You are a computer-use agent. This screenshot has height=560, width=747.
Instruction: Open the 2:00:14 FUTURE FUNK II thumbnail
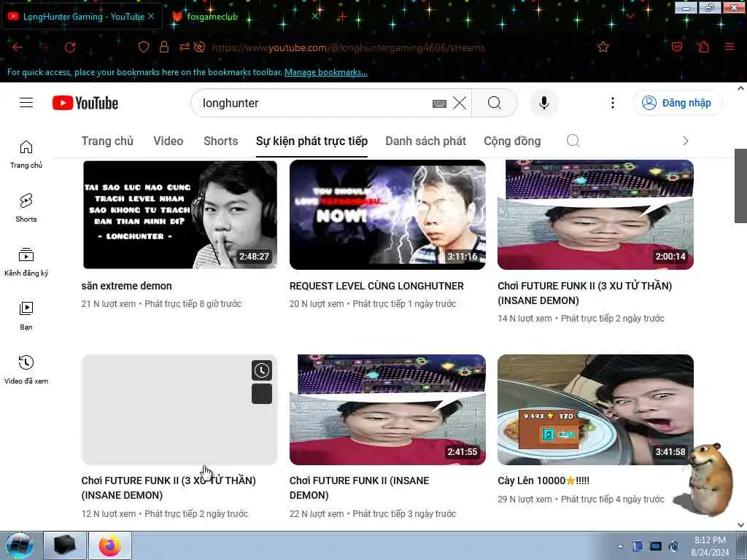(x=595, y=215)
